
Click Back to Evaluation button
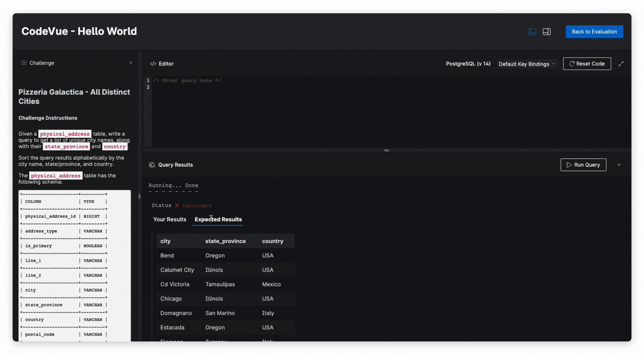pyautogui.click(x=594, y=32)
